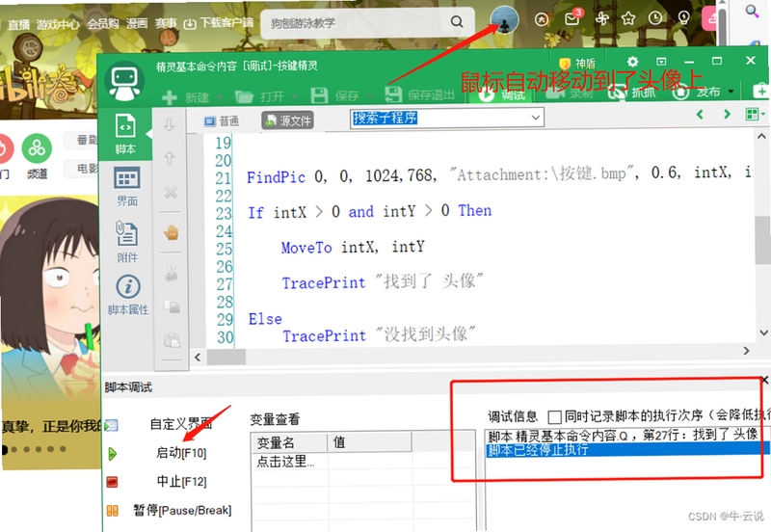
Task: Click the horizontal scrollbar's left arrow
Action: click(x=198, y=357)
